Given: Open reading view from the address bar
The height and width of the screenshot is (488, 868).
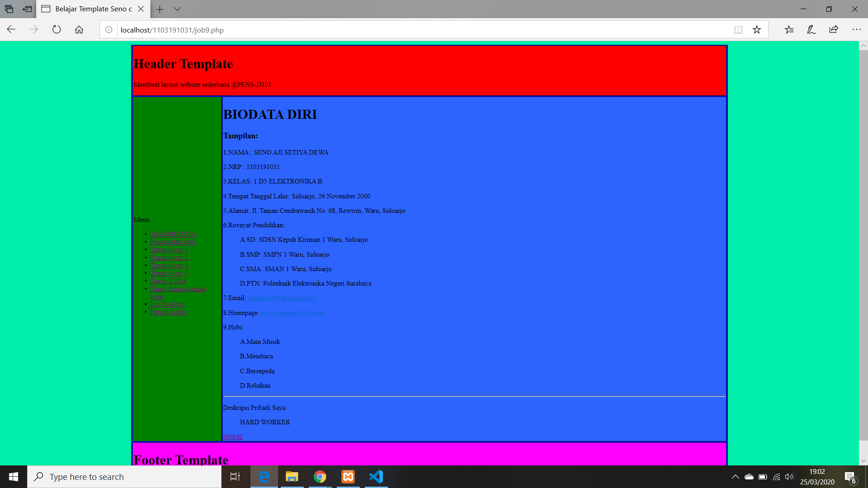Looking at the screenshot, I should 738,30.
